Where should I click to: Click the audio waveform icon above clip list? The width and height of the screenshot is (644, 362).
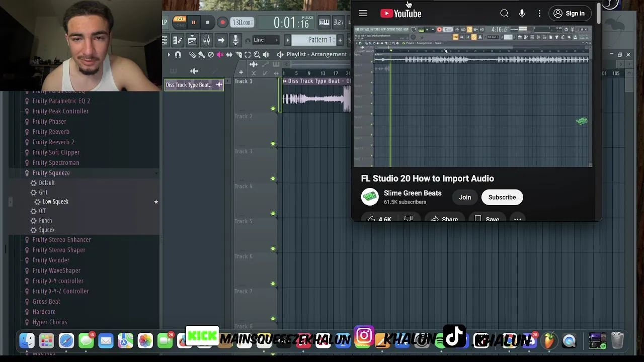(x=194, y=71)
